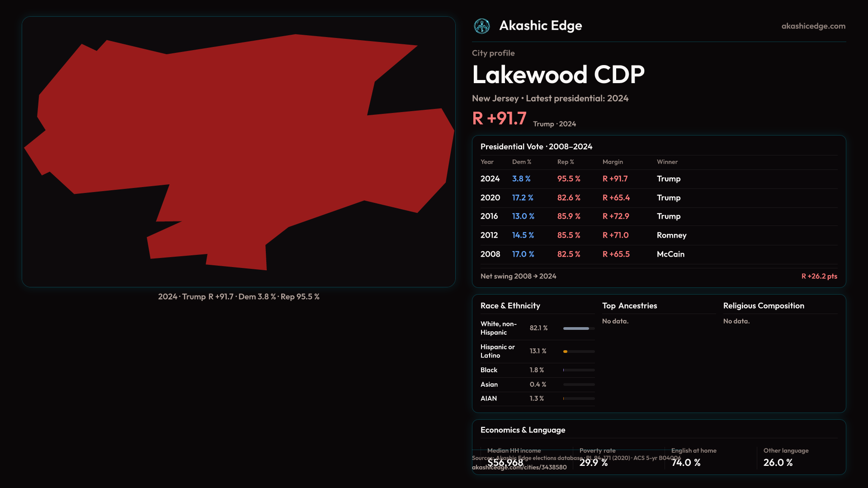868x488 pixels.
Task: Click the AIAN ethnicity row
Action: (489, 399)
